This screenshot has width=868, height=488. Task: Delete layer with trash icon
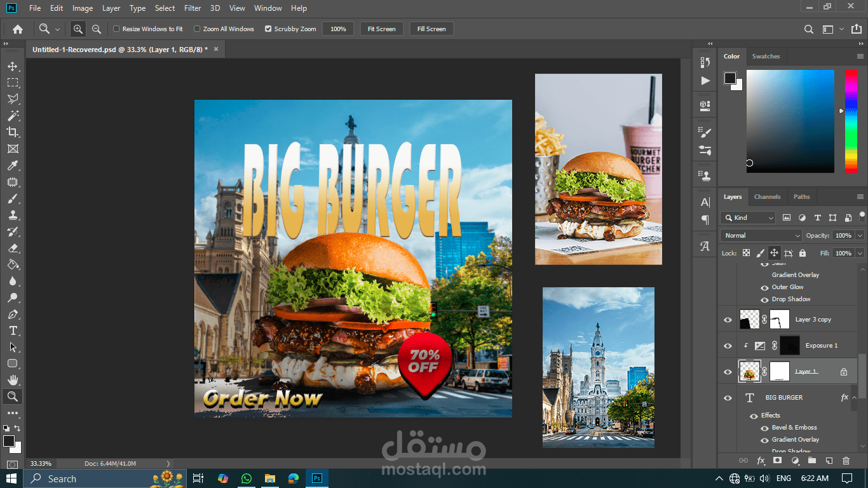(846, 460)
